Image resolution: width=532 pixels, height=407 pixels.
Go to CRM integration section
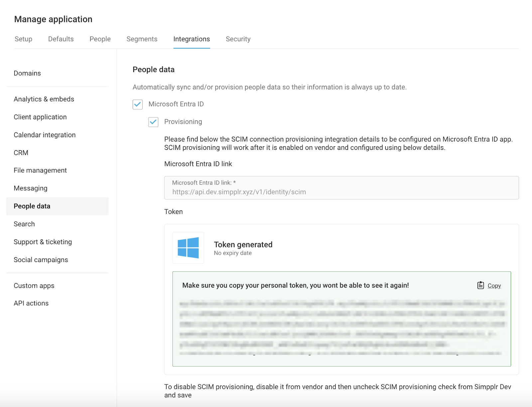pyautogui.click(x=21, y=153)
